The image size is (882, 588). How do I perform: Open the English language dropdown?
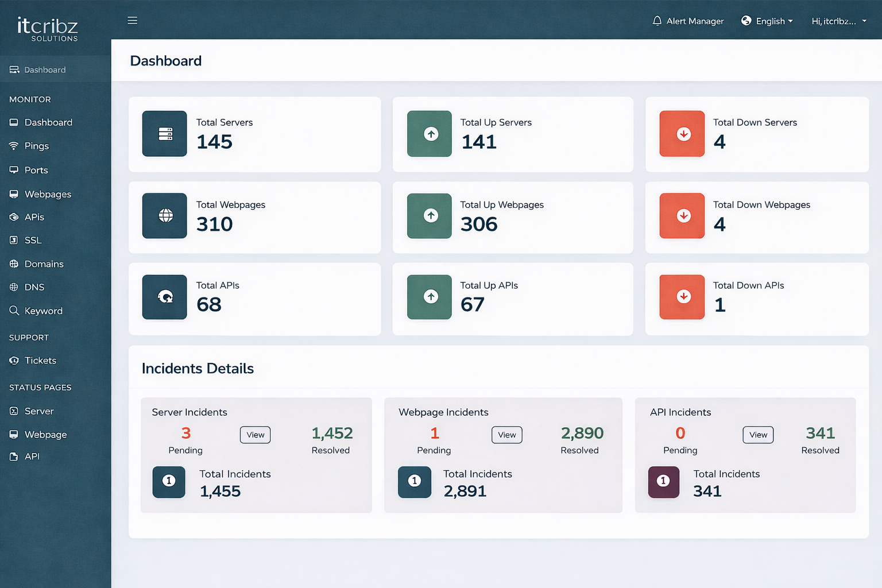point(767,21)
